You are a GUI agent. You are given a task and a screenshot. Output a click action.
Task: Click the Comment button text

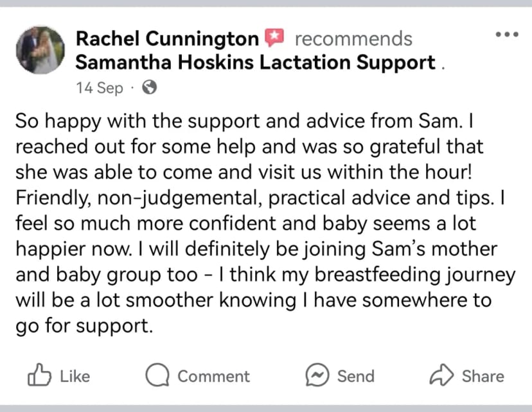pyautogui.click(x=214, y=377)
